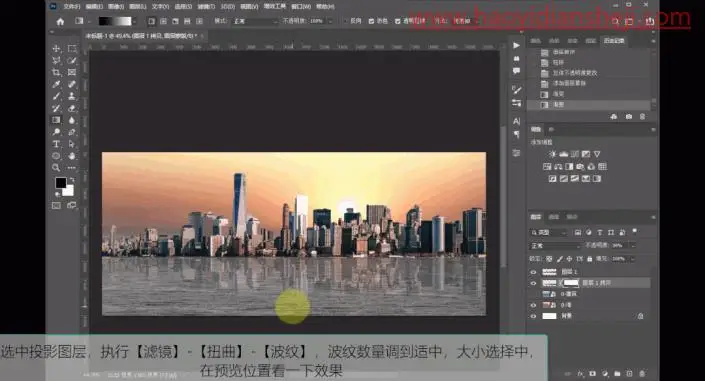Viewport: 705px width, 381px height.
Task: Lock all with padlock icon in lock row
Action: pyautogui.click(x=589, y=259)
